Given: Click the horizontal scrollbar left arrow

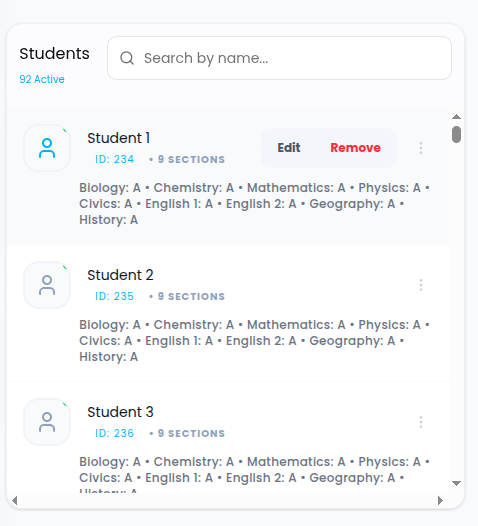Looking at the screenshot, I should (14, 501).
